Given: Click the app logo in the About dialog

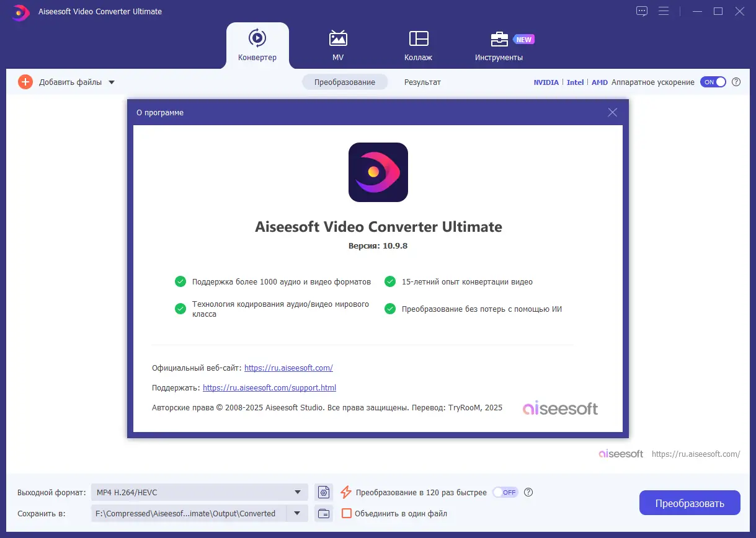Looking at the screenshot, I should point(378,172).
